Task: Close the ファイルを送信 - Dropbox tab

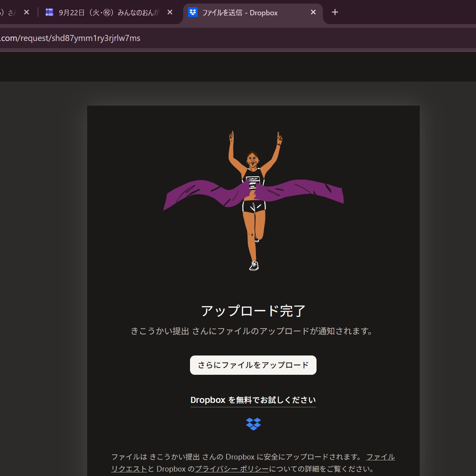Action: (313, 12)
